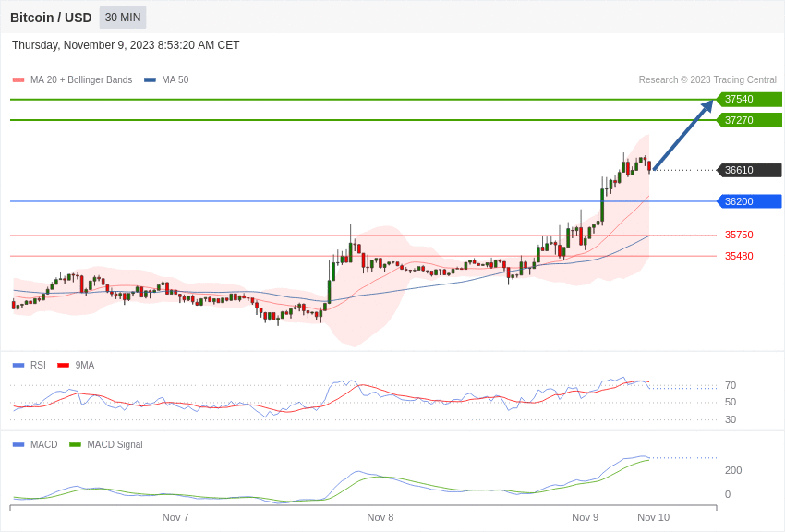Click the 37270 green resistance price tag
The image size is (785, 532).
coord(749,120)
